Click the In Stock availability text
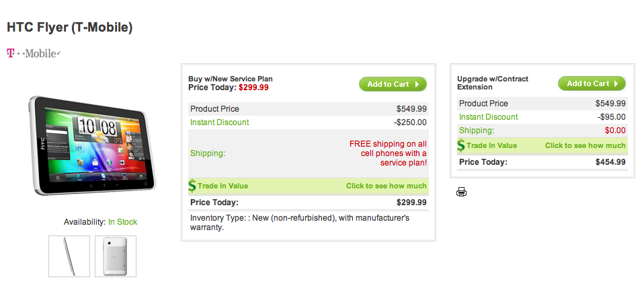This screenshot has width=644, height=292. (122, 222)
